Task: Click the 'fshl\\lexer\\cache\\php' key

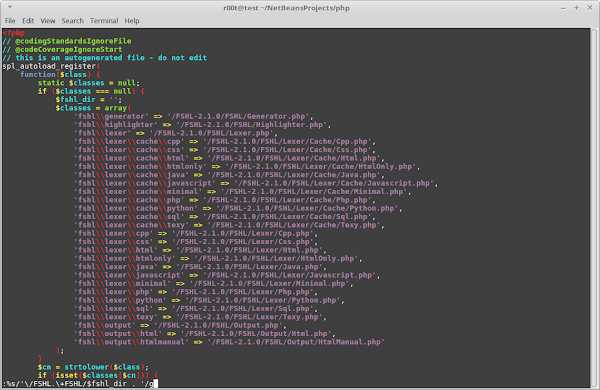Action: [129, 200]
